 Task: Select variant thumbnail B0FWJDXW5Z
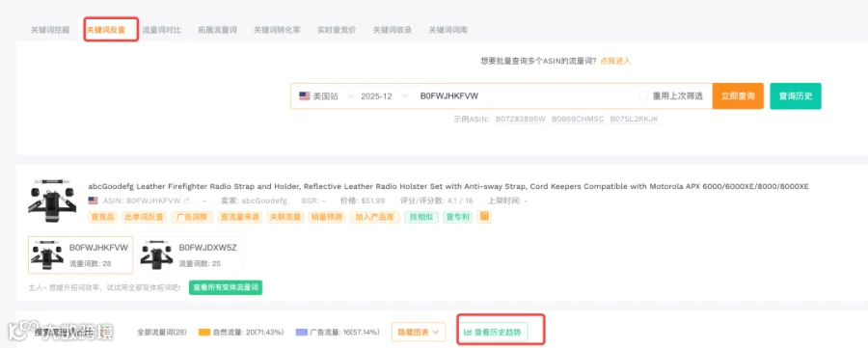point(190,255)
